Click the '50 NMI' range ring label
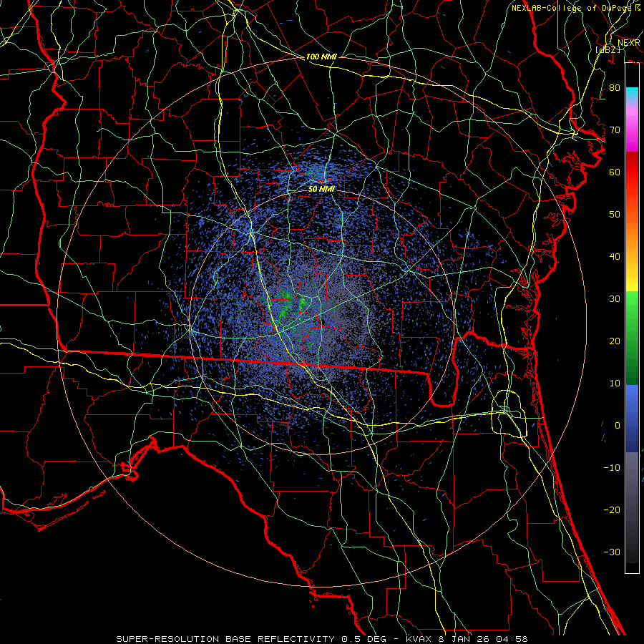This screenshot has height=644, width=644. coord(321,189)
